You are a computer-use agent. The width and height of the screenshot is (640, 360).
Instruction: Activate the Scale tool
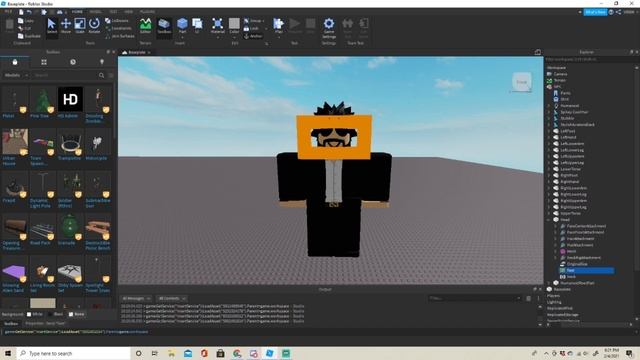pos(80,26)
